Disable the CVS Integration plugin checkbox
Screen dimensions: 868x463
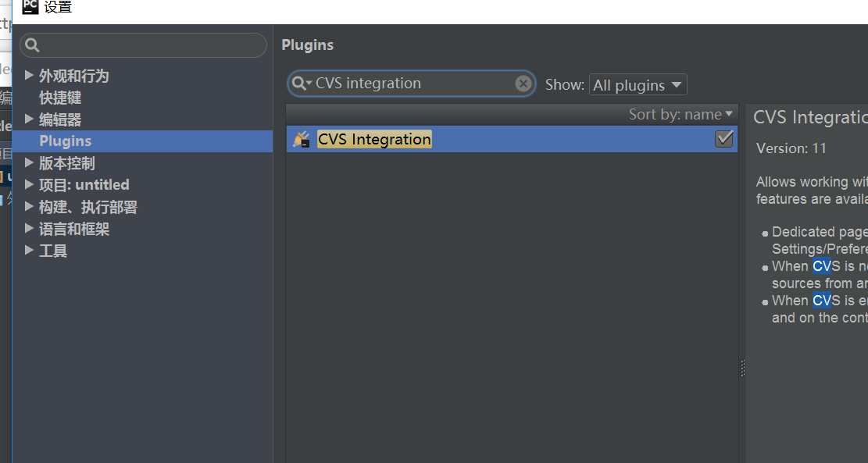pyautogui.click(x=724, y=139)
